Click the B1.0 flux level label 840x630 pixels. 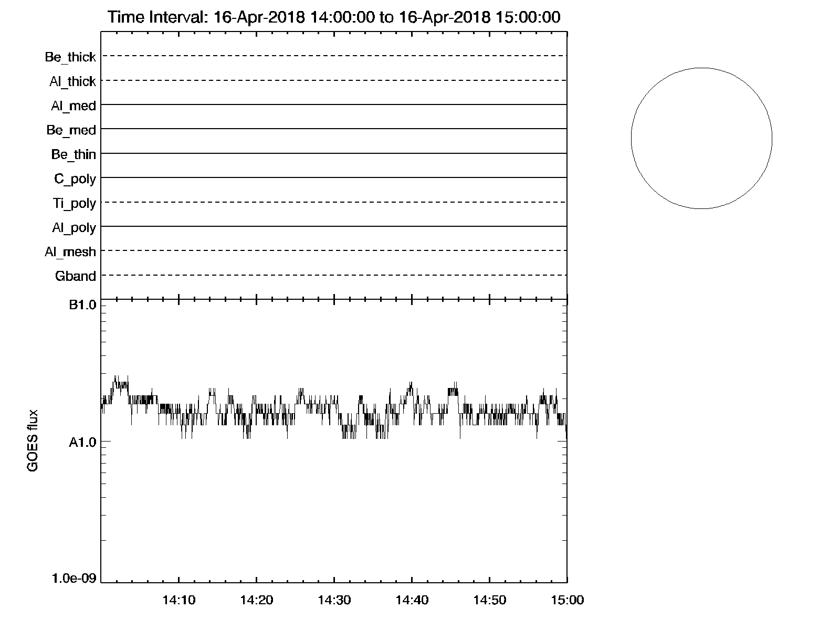point(82,305)
